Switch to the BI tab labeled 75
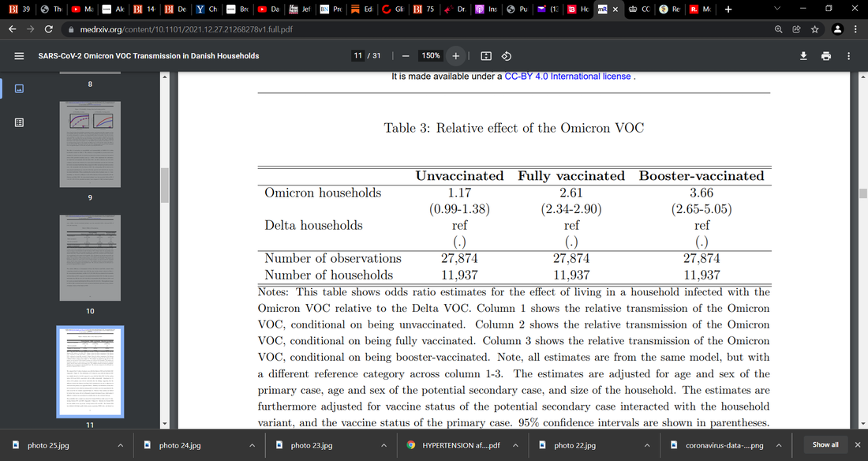The height and width of the screenshot is (461, 868). (x=424, y=9)
